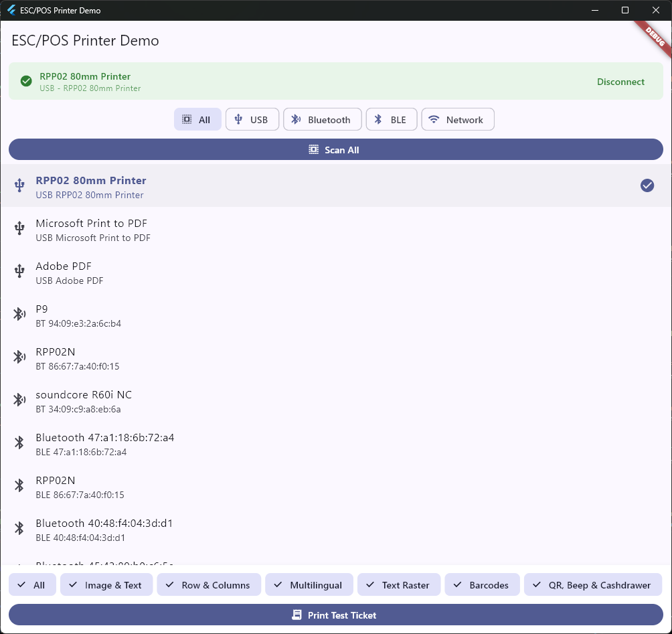Toggle the QR, Beep & Cashdrawer chip
The image size is (672, 634).
pos(593,584)
